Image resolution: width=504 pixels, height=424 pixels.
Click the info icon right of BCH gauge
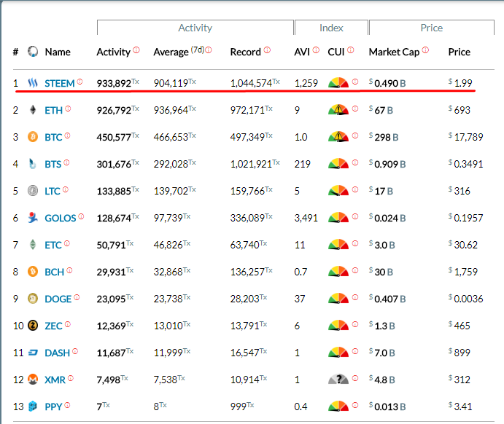(x=355, y=270)
